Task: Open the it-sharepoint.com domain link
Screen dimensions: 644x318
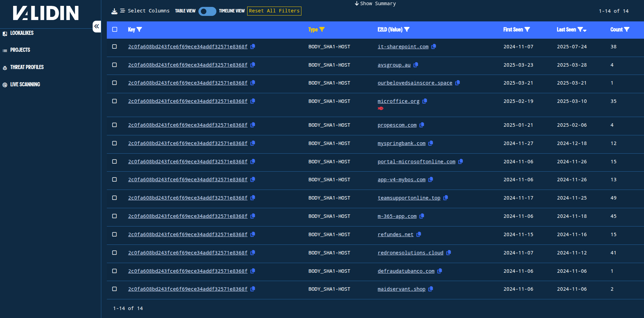Action: (403, 47)
